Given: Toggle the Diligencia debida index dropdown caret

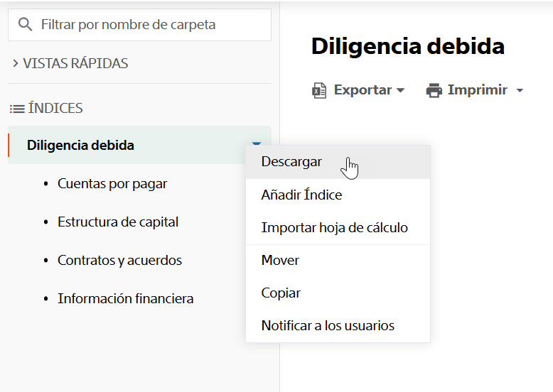Looking at the screenshot, I should [x=257, y=143].
